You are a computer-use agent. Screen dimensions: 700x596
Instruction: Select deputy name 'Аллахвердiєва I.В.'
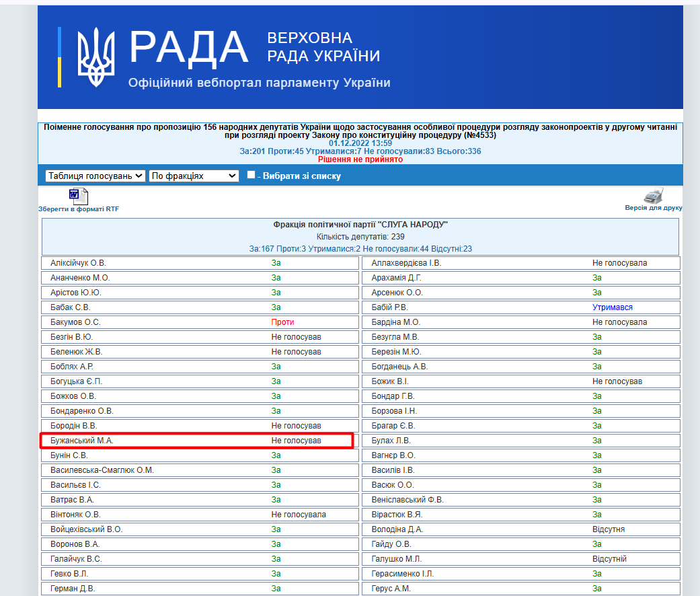click(406, 263)
